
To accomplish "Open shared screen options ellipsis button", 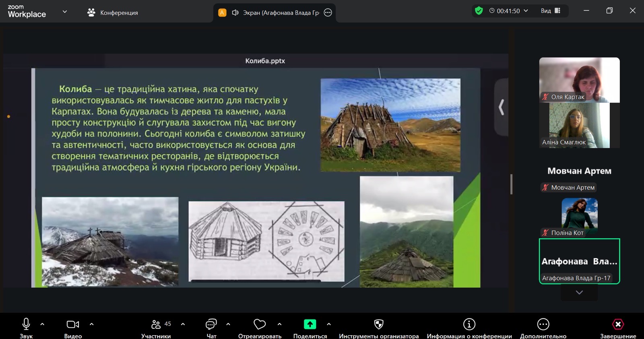I will tap(328, 12).
